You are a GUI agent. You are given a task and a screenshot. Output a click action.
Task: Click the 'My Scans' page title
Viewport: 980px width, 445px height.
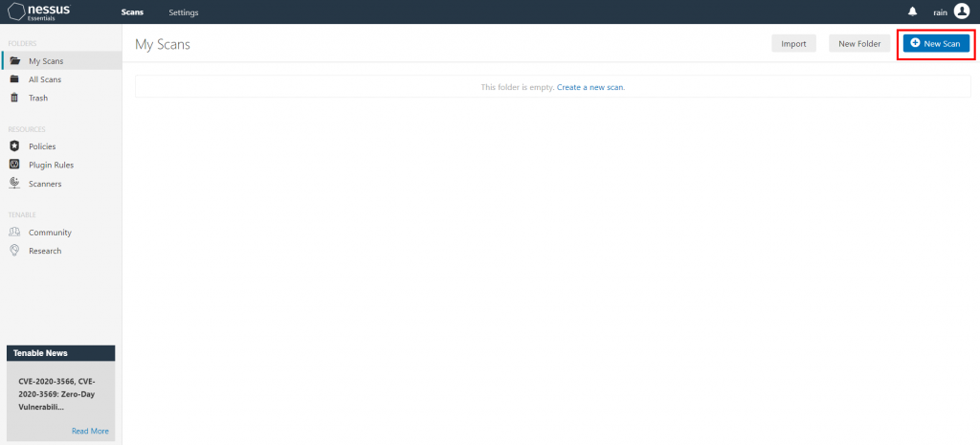pos(163,44)
